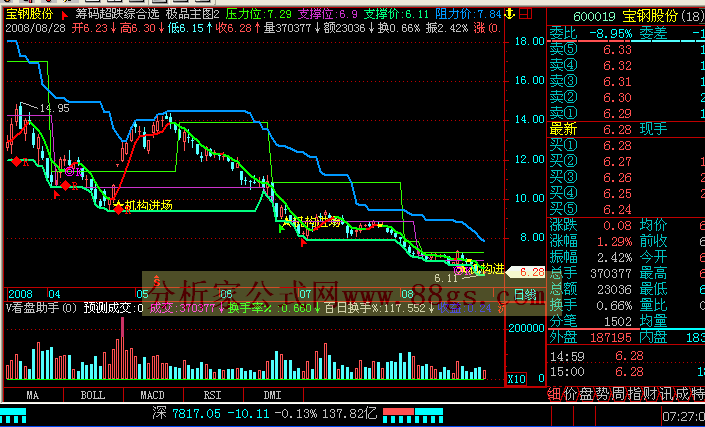The height and width of the screenshot is (427, 705).
Task: Click the 极品主图2 indicator name
Action: click(x=192, y=14)
